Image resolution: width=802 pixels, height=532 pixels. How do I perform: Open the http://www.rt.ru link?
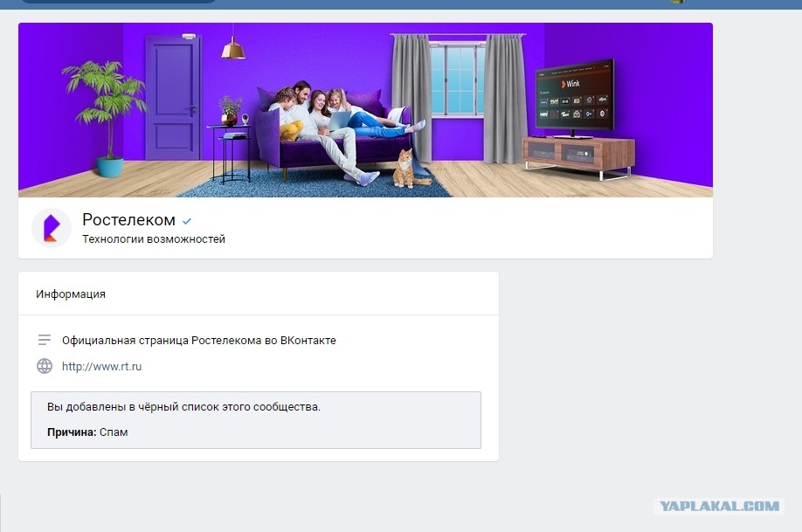[x=102, y=366]
